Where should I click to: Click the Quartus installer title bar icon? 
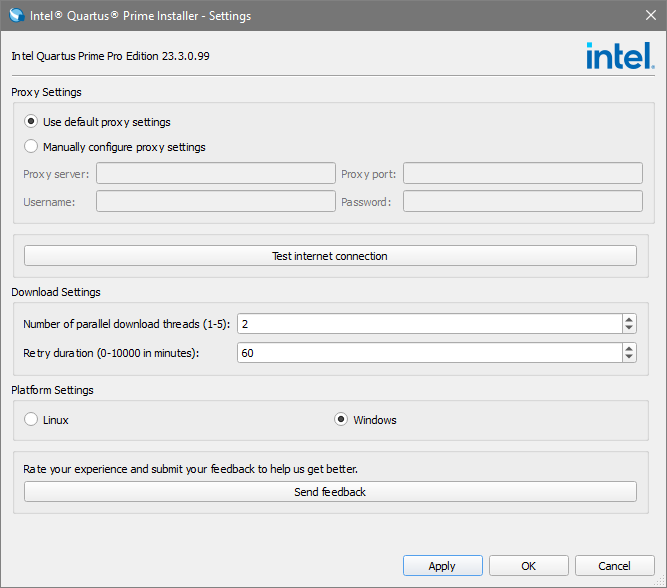point(16,16)
